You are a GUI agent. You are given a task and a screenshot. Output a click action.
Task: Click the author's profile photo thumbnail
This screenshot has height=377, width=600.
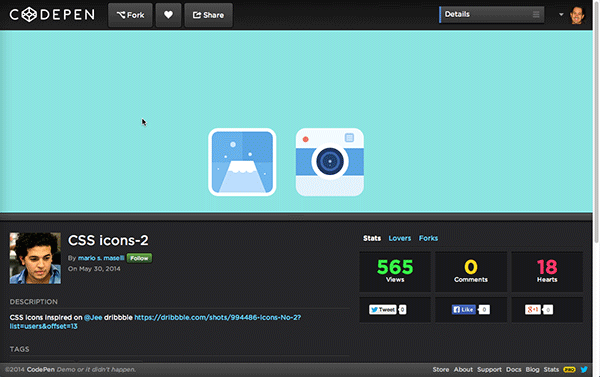click(x=35, y=258)
